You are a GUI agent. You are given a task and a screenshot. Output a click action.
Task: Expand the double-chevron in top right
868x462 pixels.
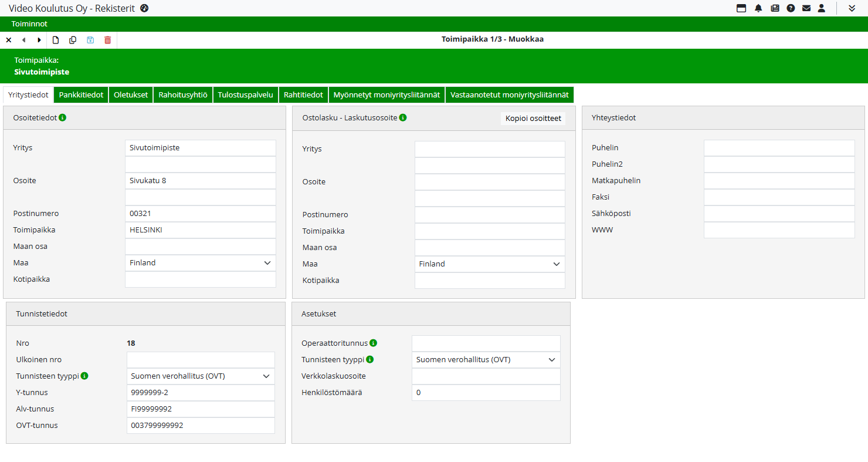[852, 8]
